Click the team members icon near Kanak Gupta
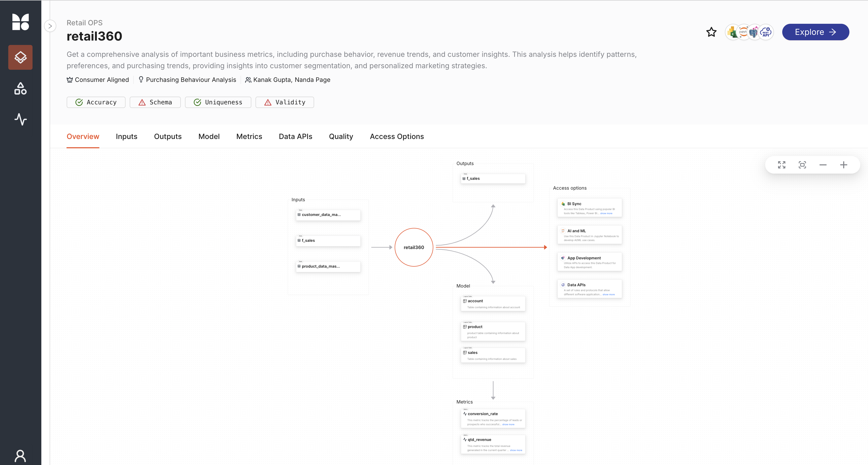 pyautogui.click(x=247, y=80)
